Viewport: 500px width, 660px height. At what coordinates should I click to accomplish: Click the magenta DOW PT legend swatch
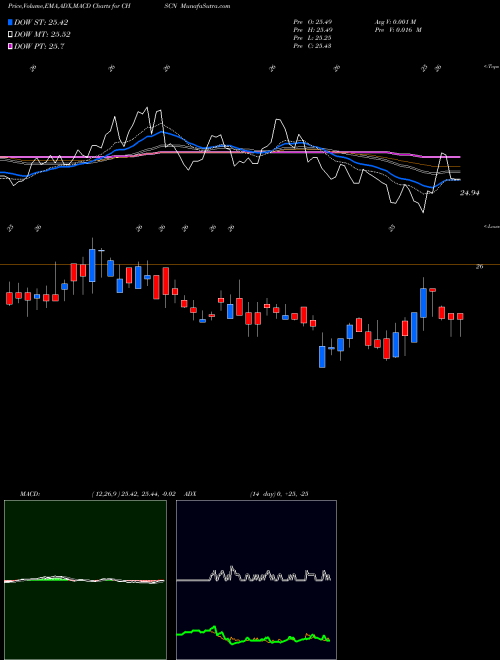tap(10, 46)
